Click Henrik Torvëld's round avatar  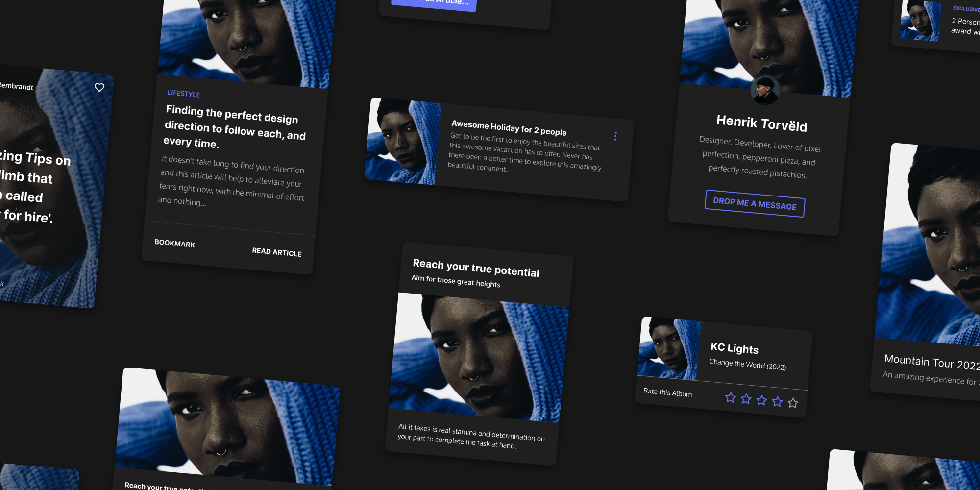click(x=765, y=91)
